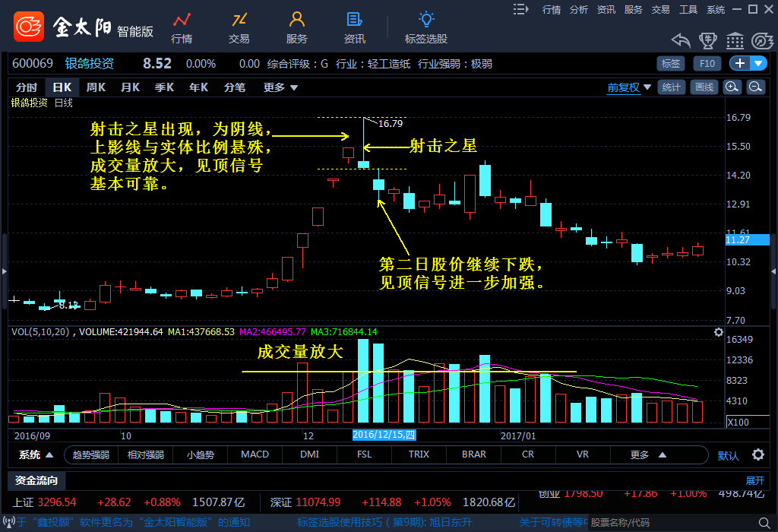Click the 画线 draw line button
This screenshot has height=532, width=778.
click(705, 87)
